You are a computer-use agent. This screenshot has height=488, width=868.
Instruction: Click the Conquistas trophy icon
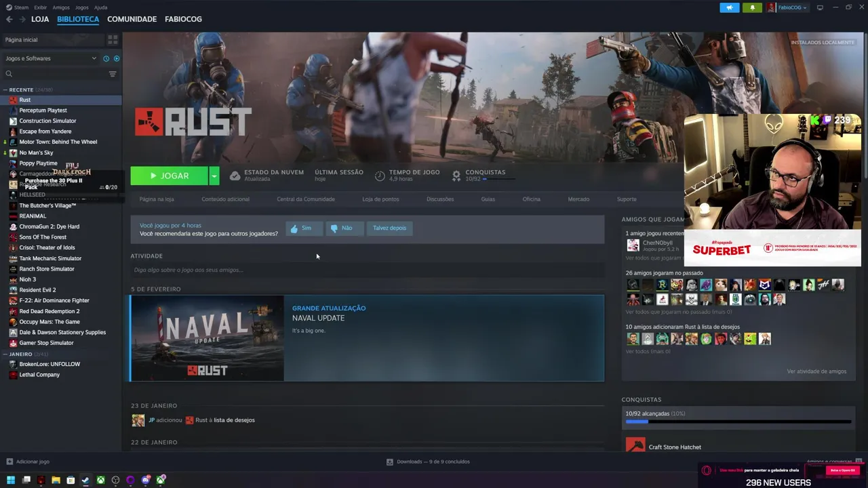pyautogui.click(x=456, y=176)
